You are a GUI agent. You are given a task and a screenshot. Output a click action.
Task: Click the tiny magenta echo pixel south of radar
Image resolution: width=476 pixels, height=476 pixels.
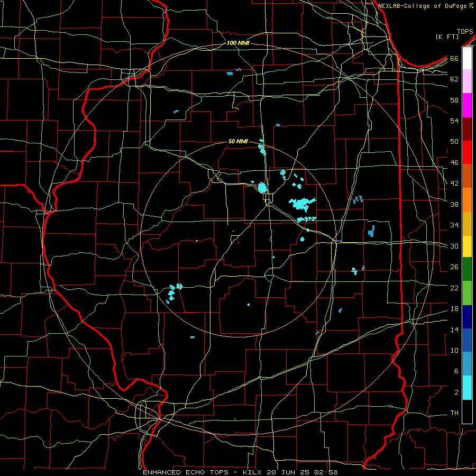coord(239,243)
